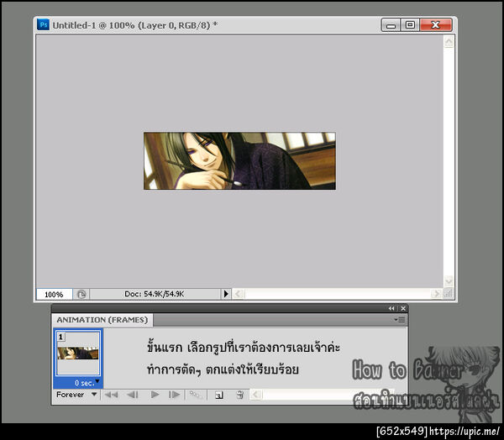Image resolution: width=504 pixels, height=440 pixels.
Task: Select the first frame button
Action: coord(111,395)
